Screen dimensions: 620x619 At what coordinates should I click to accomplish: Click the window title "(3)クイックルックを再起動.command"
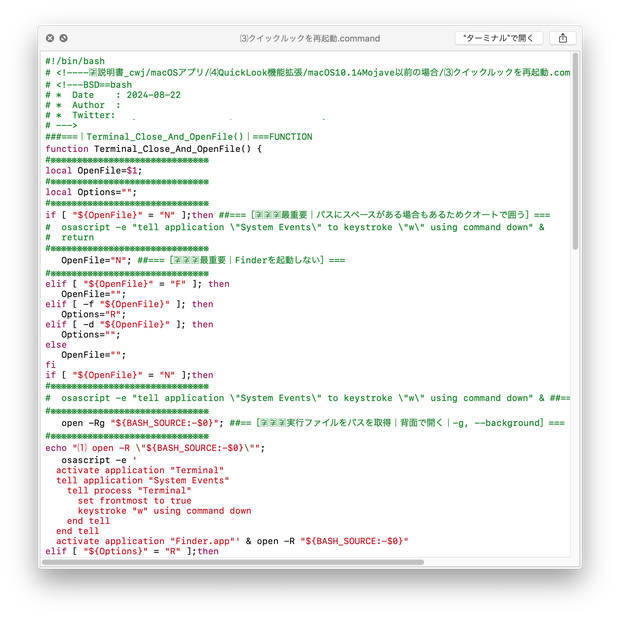click(310, 38)
